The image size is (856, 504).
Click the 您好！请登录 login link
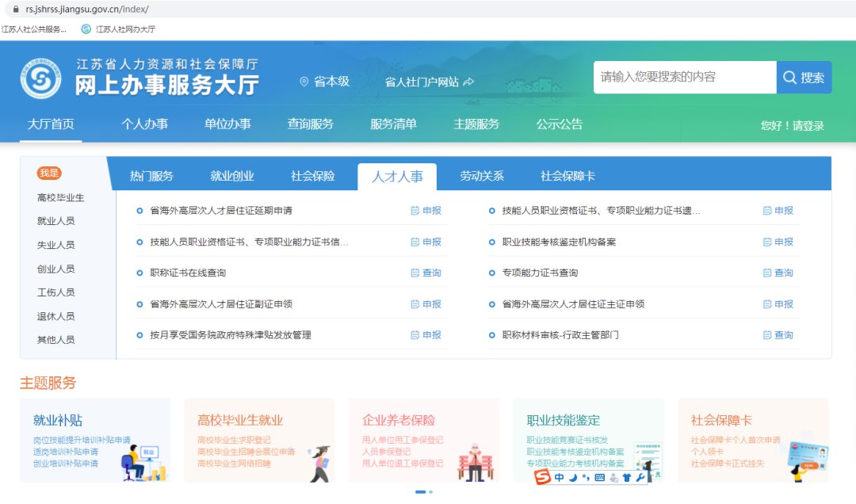tap(792, 125)
